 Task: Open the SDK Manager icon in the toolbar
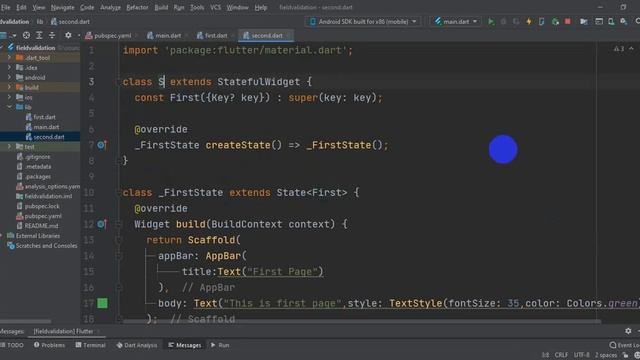(x=624, y=22)
